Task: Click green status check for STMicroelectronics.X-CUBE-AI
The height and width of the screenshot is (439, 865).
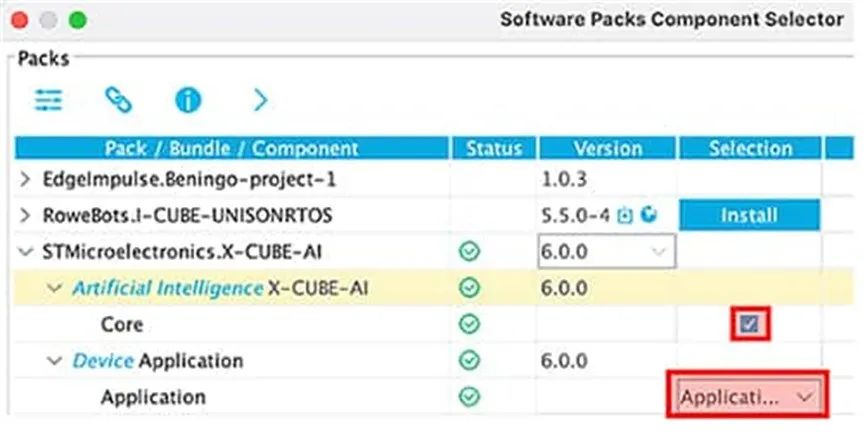Action: pyautogui.click(x=470, y=251)
